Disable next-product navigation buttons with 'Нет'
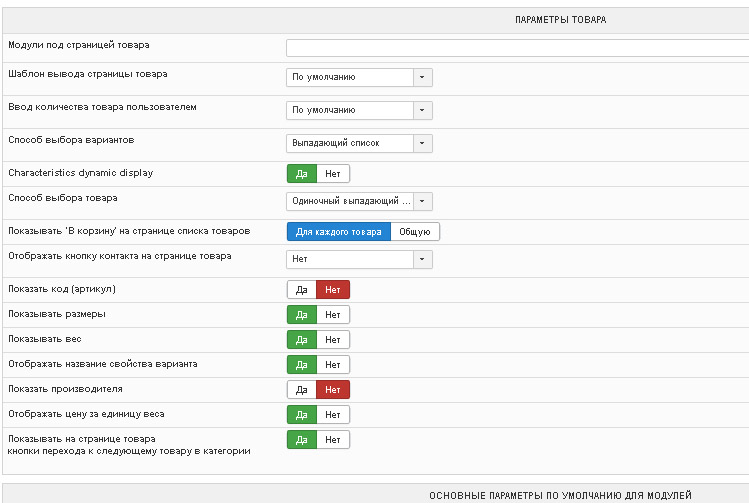749x503 pixels. pyautogui.click(x=333, y=440)
